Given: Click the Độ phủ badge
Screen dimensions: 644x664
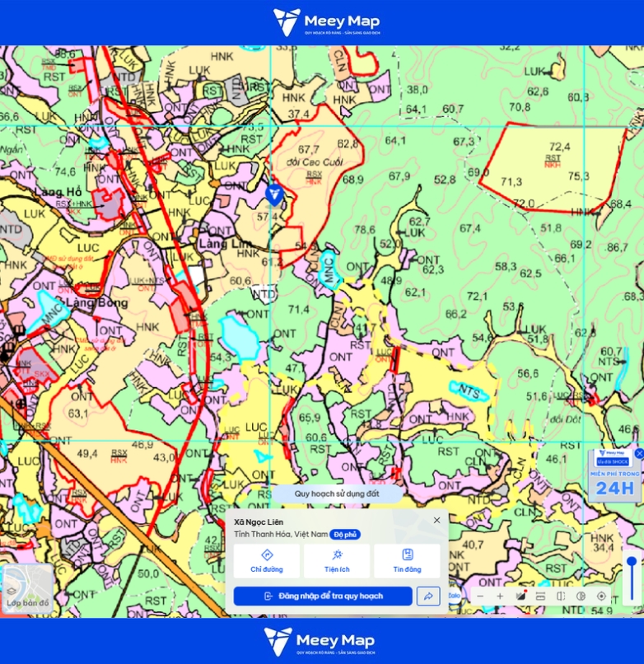Looking at the screenshot, I should (x=345, y=535).
